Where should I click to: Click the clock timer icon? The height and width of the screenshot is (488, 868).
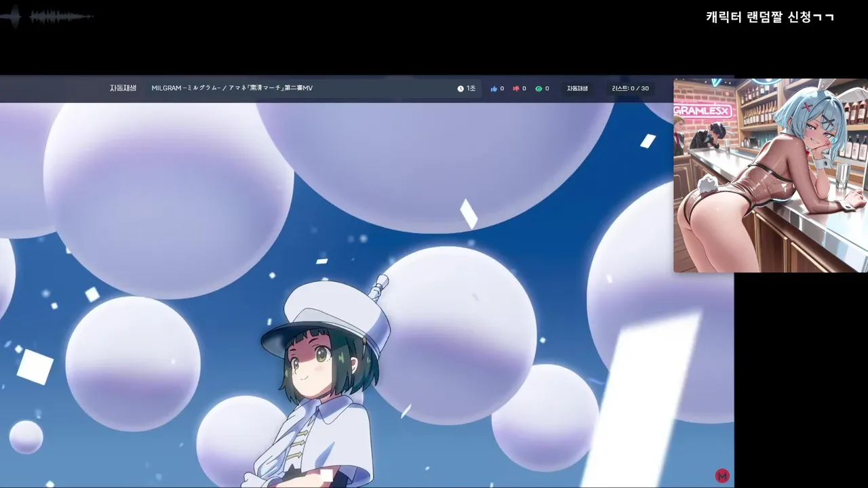[460, 89]
